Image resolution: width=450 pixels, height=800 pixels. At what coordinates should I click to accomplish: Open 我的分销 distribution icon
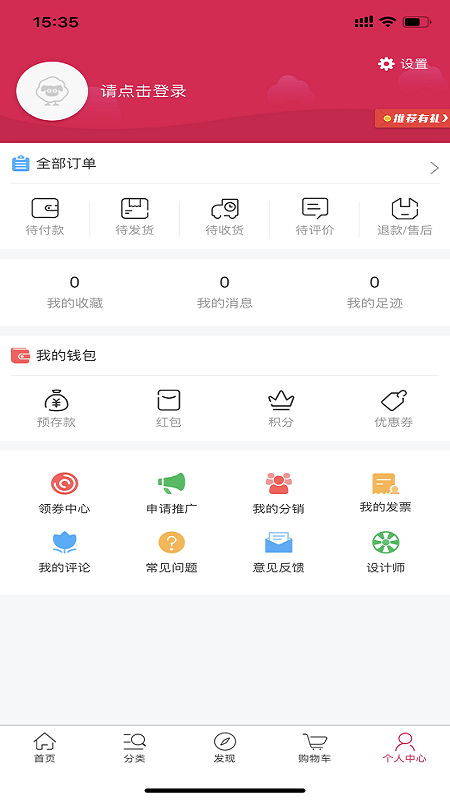click(x=279, y=483)
